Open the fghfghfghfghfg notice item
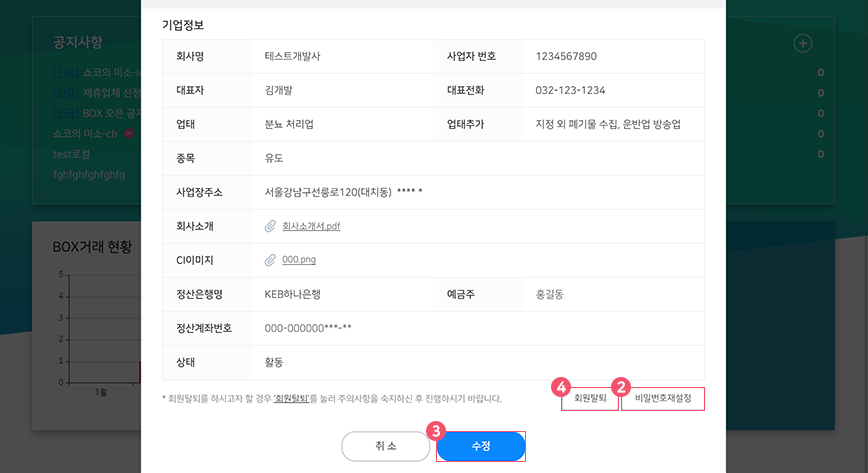Viewport: 868px width, 473px height. point(89,174)
